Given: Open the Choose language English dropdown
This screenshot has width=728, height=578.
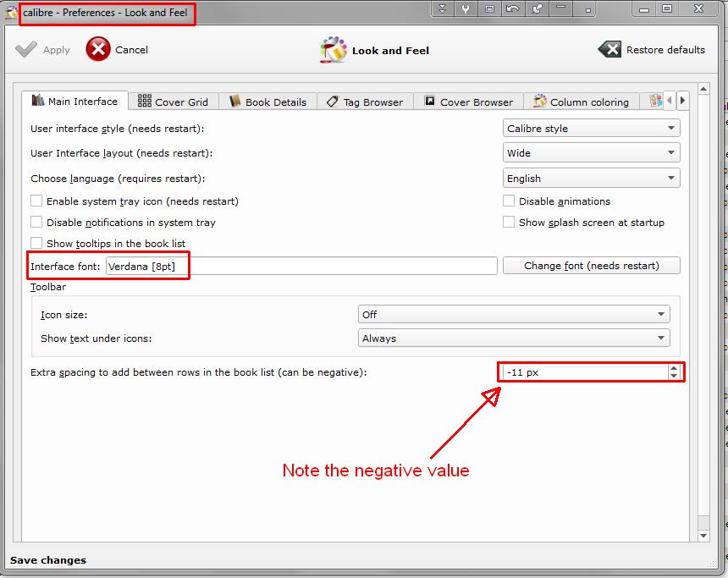Looking at the screenshot, I should [x=591, y=178].
